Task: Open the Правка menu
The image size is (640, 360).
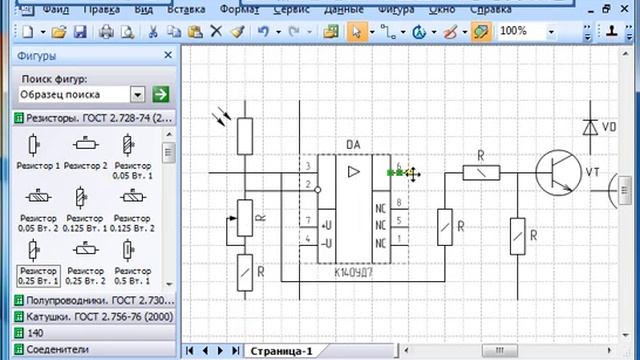Action: coord(101,9)
